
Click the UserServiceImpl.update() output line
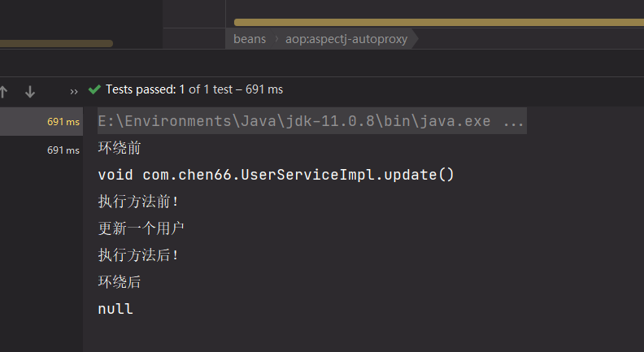276,175
